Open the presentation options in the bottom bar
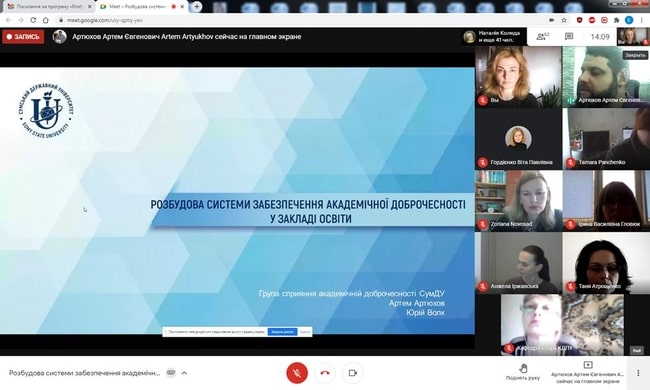 pos(587,372)
